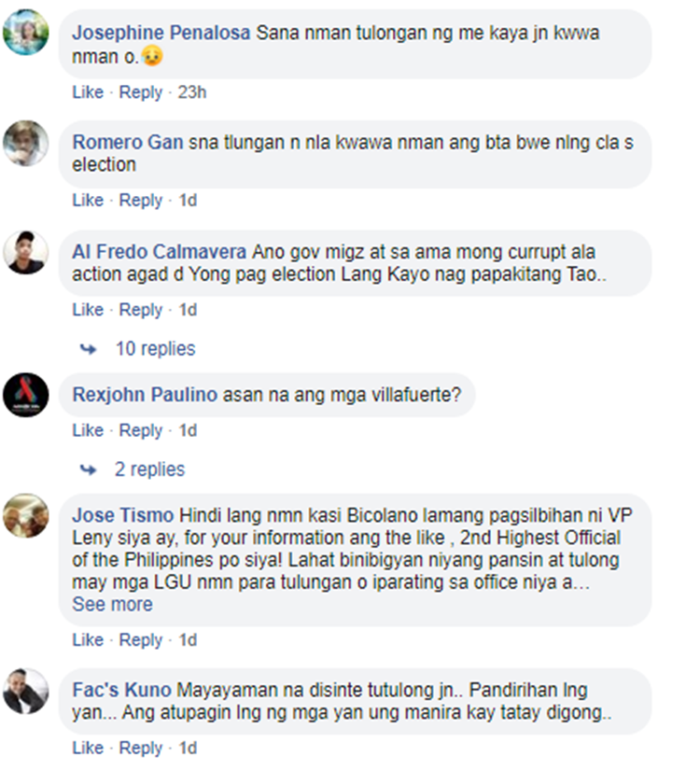Like Josephine Penalosa's comment
The image size is (700, 770).
(x=88, y=91)
